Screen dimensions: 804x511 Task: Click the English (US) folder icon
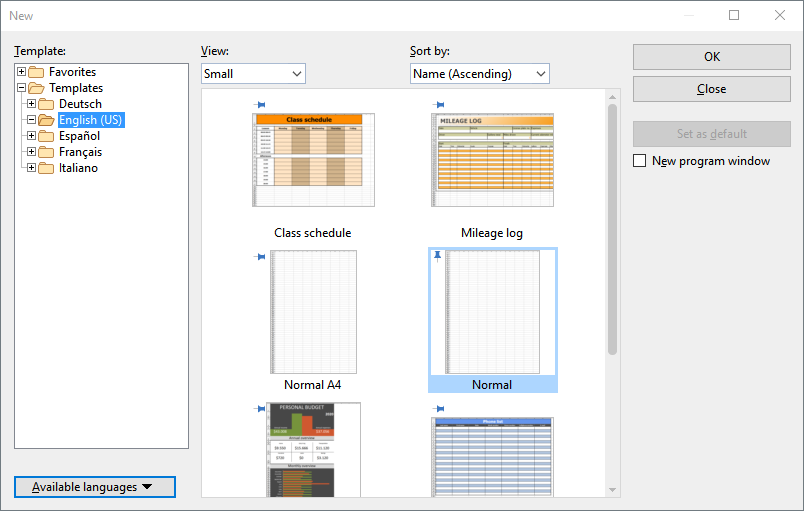pyautogui.click(x=46, y=120)
